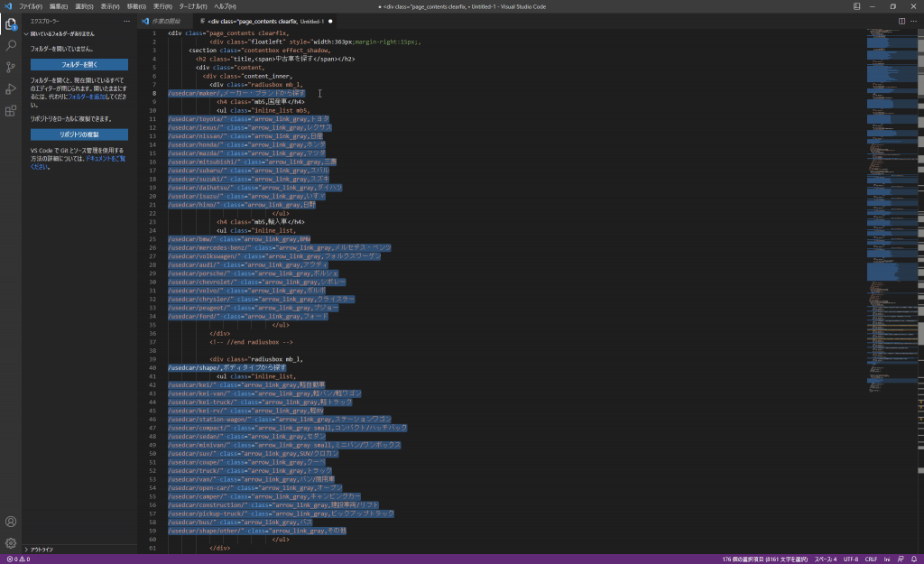Click the フォルダーを追加 link

coord(88,97)
